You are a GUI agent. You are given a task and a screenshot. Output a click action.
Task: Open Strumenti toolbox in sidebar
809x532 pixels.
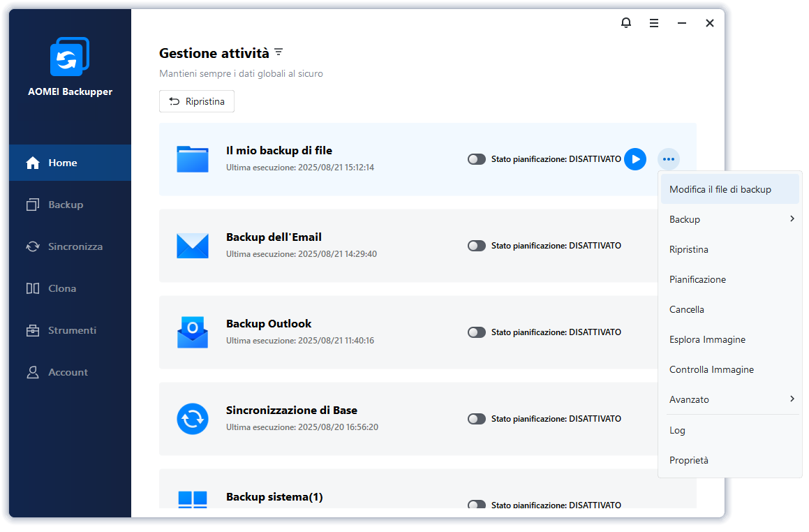[70, 330]
